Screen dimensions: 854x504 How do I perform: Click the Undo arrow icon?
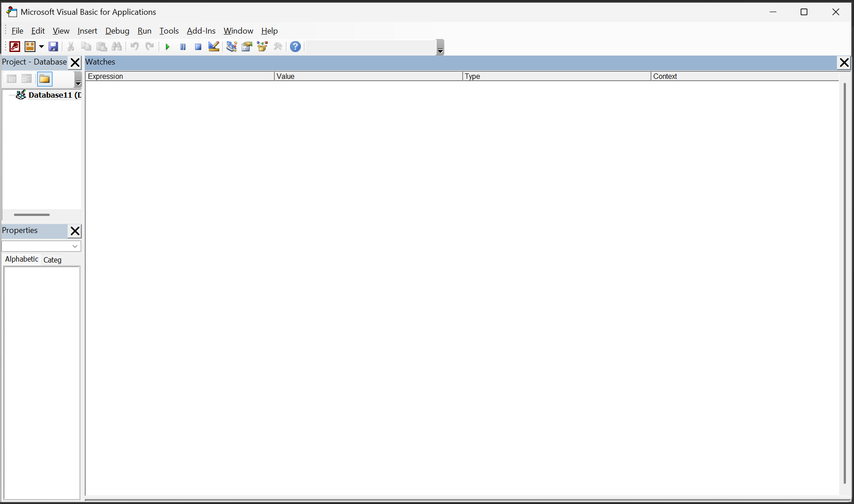pos(134,47)
